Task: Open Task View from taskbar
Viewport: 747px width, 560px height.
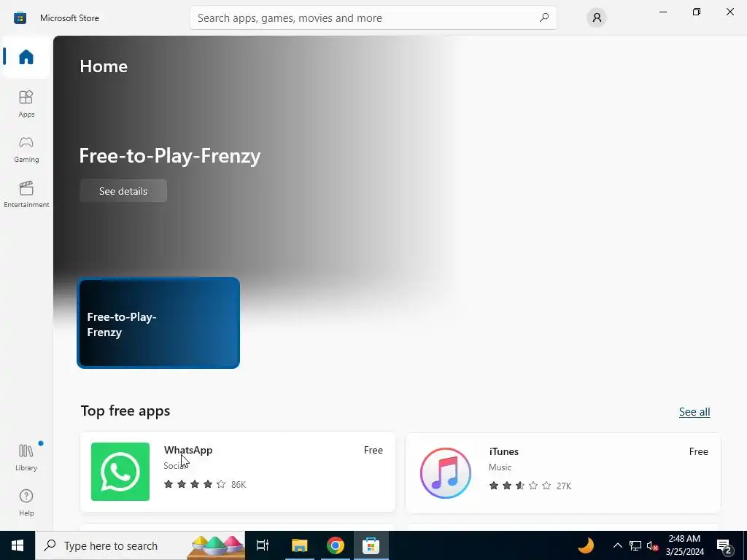Action: pos(263,545)
